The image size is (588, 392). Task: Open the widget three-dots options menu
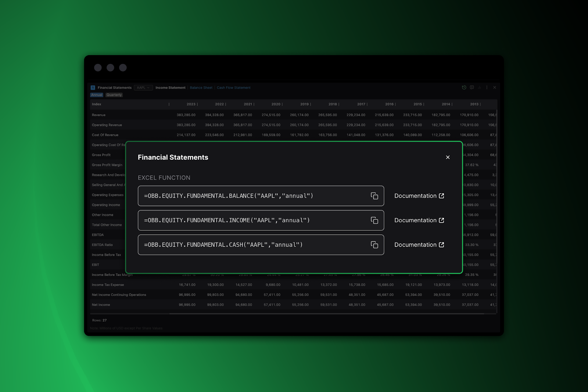tap(487, 87)
